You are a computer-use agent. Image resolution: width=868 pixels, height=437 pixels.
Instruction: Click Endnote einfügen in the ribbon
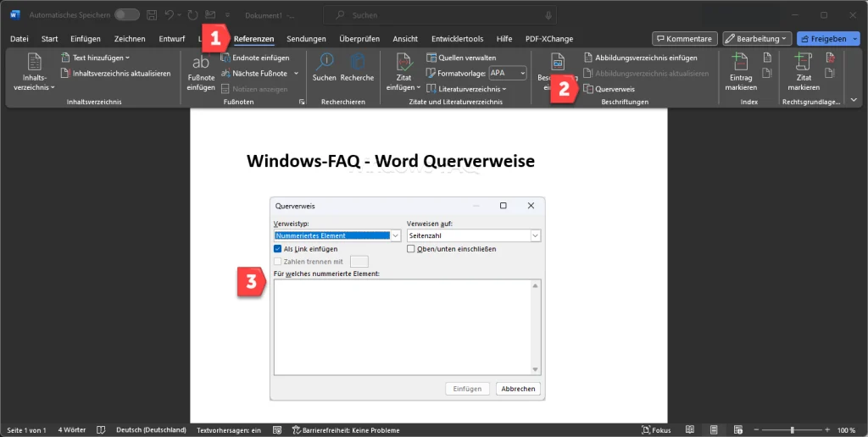pos(255,58)
